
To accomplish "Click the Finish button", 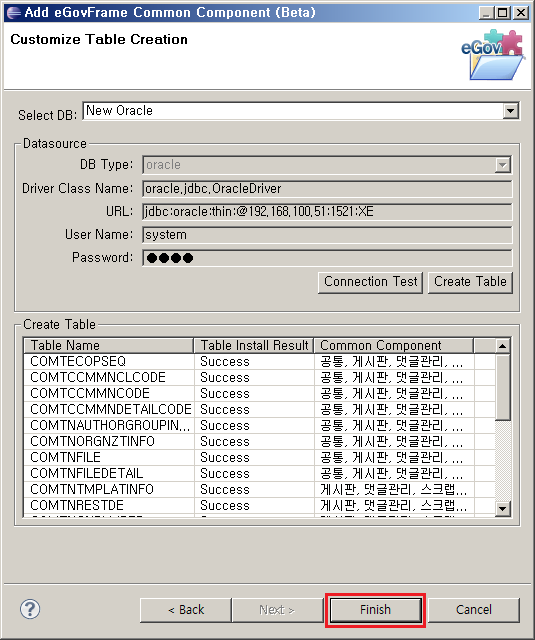I will pyautogui.click(x=375, y=610).
